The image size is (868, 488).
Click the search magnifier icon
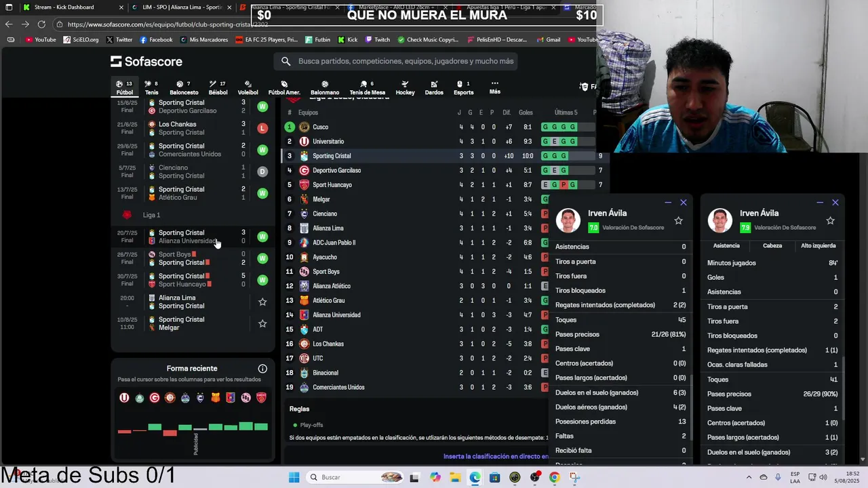[x=286, y=61]
